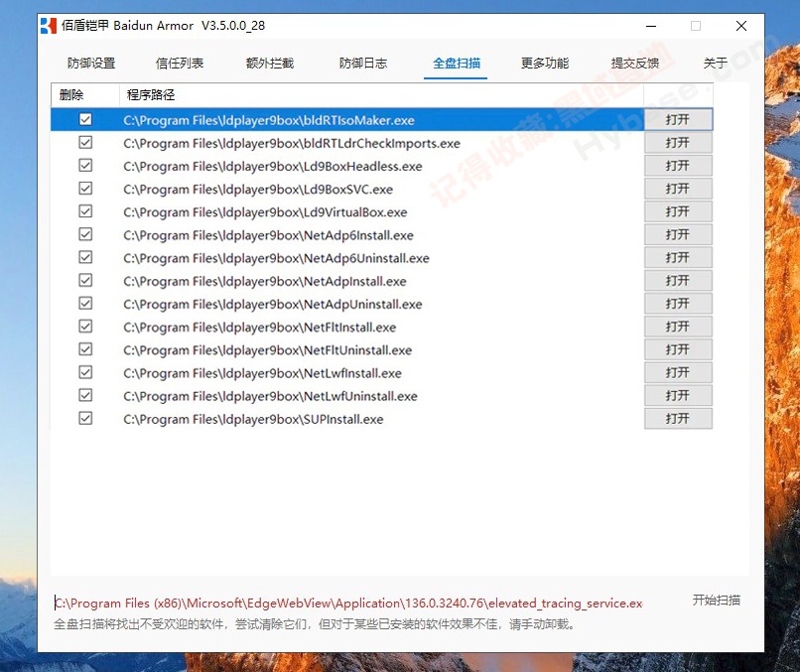This screenshot has height=672, width=800.
Task: Uncheck delete box for bldRTLdrCheckImports.exe
Action: pyautogui.click(x=85, y=142)
